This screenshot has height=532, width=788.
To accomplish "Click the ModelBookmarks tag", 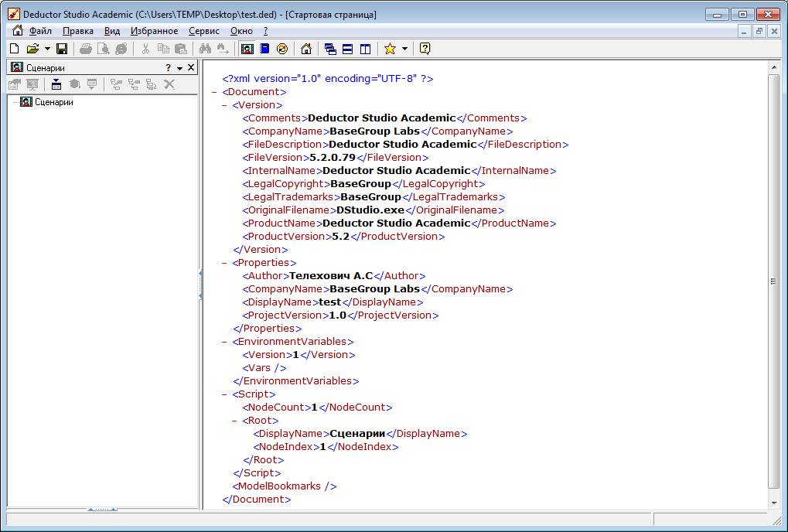I will [x=285, y=486].
